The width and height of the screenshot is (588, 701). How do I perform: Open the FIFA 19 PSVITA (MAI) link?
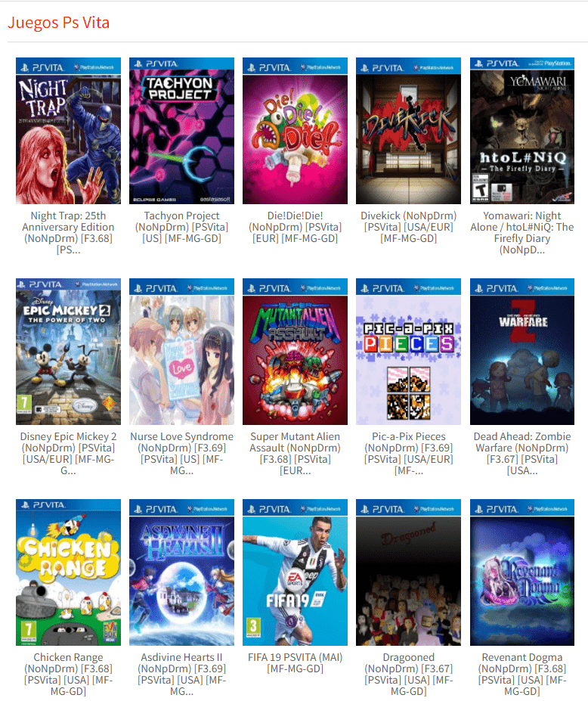295,663
